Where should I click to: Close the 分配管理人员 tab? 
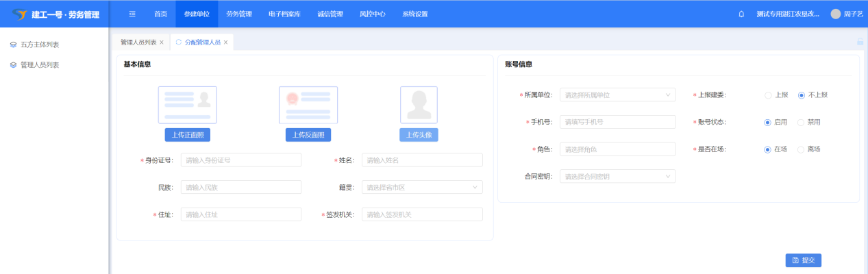tap(225, 42)
